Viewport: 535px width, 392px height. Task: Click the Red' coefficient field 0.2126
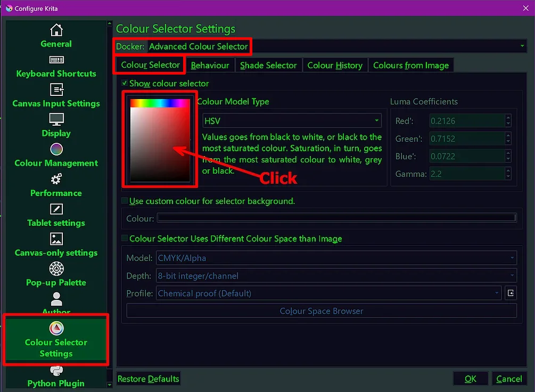[x=467, y=120]
